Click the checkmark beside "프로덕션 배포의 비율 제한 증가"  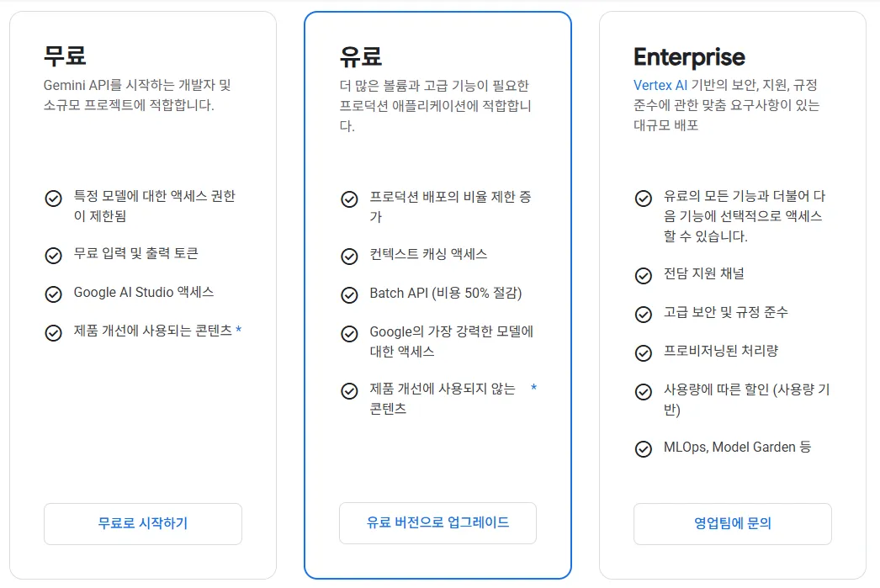tap(348, 200)
